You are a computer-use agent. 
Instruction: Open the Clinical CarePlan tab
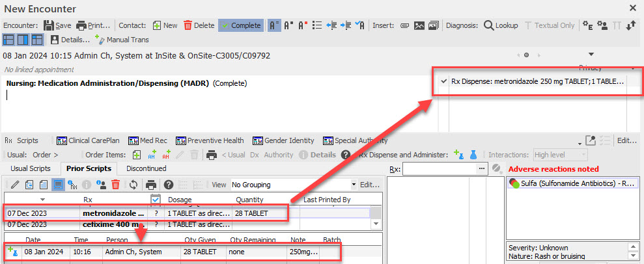pos(88,140)
